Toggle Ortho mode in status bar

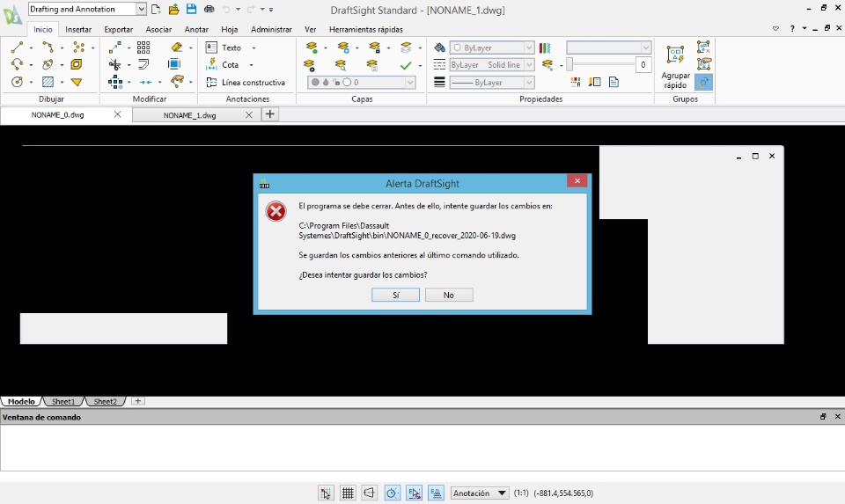click(x=369, y=493)
